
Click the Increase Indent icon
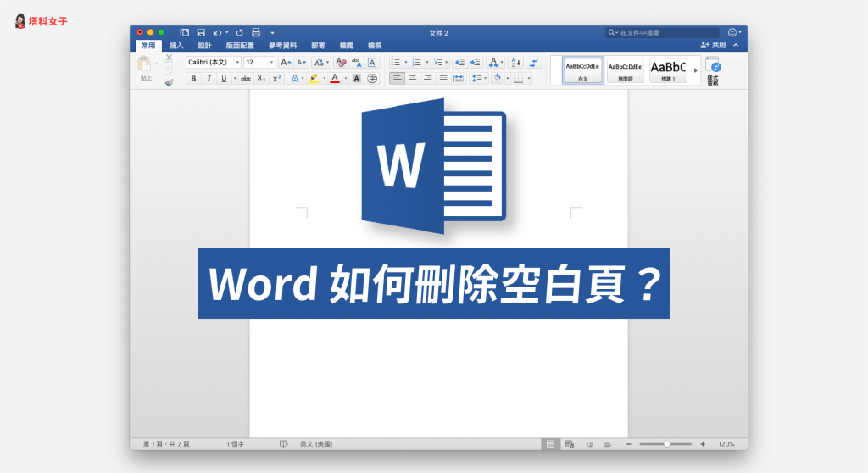pos(475,63)
